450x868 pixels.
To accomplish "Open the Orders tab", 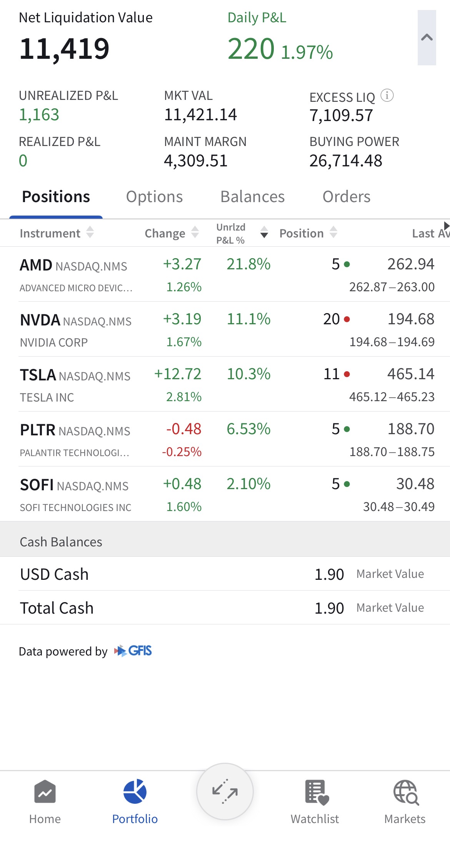I will (x=346, y=197).
